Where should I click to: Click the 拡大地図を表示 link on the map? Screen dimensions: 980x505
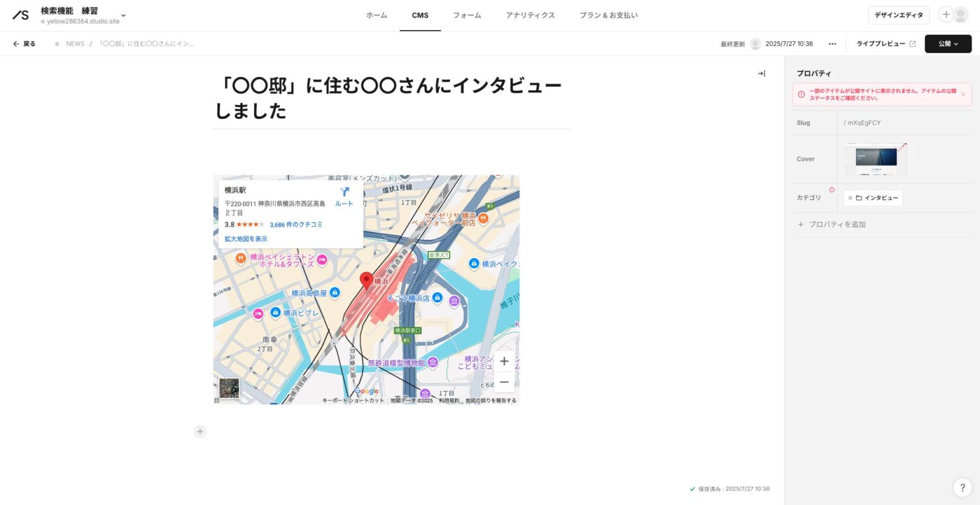pos(246,238)
